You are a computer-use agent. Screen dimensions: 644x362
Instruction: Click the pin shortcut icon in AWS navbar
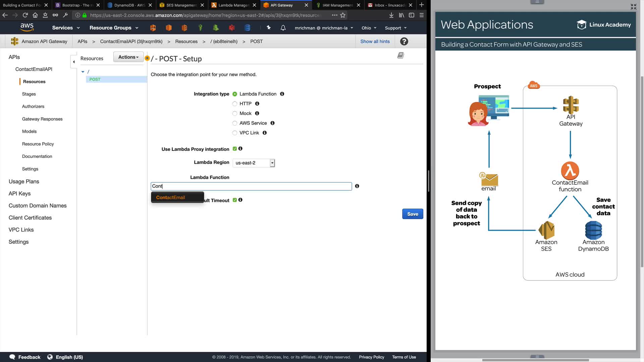coord(269,28)
